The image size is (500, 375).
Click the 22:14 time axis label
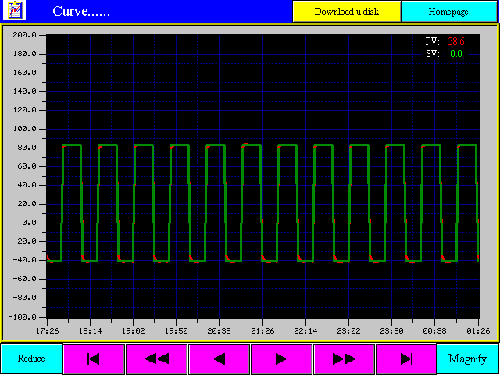pyautogui.click(x=306, y=331)
